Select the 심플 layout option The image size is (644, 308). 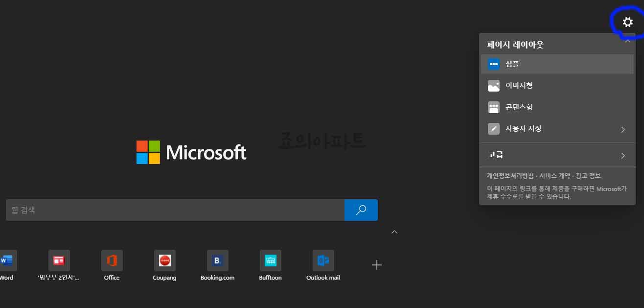coord(557,64)
